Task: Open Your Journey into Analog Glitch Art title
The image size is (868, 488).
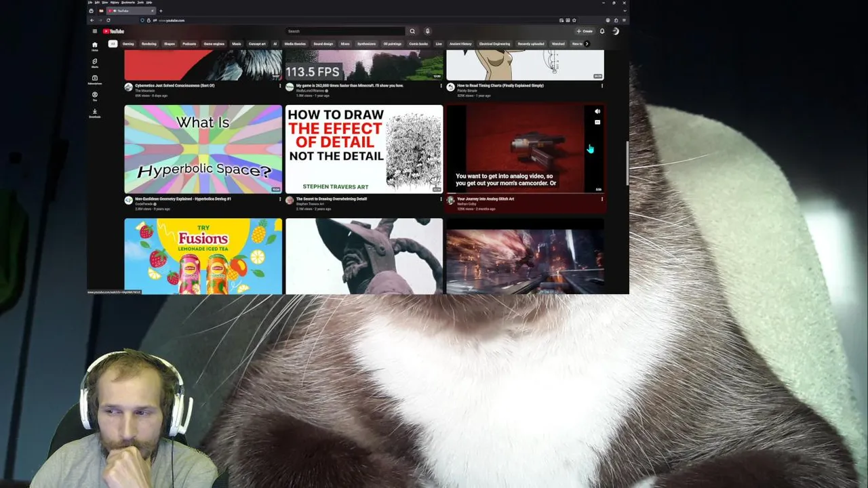Action: (x=486, y=199)
